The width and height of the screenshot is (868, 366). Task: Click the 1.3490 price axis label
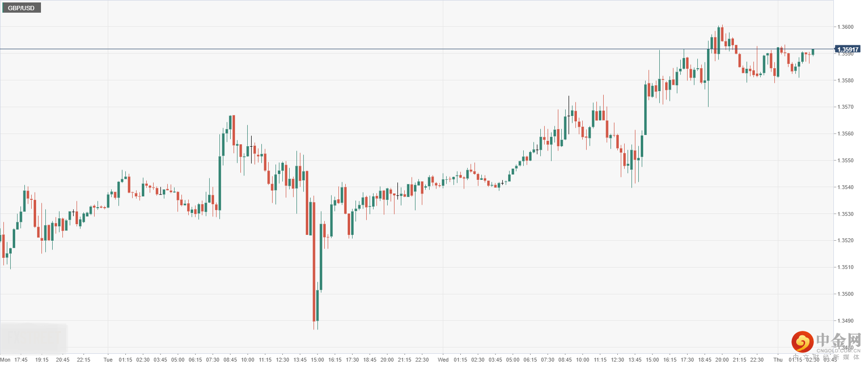point(845,321)
